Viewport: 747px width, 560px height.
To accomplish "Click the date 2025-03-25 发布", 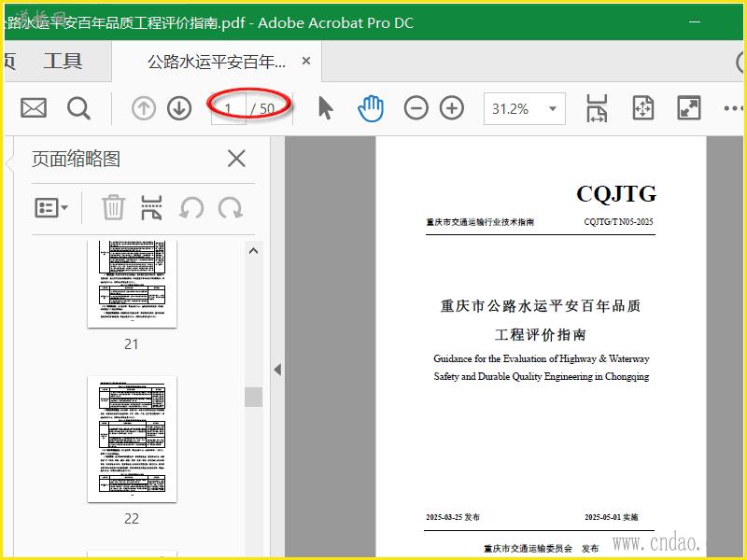I will coord(453,517).
